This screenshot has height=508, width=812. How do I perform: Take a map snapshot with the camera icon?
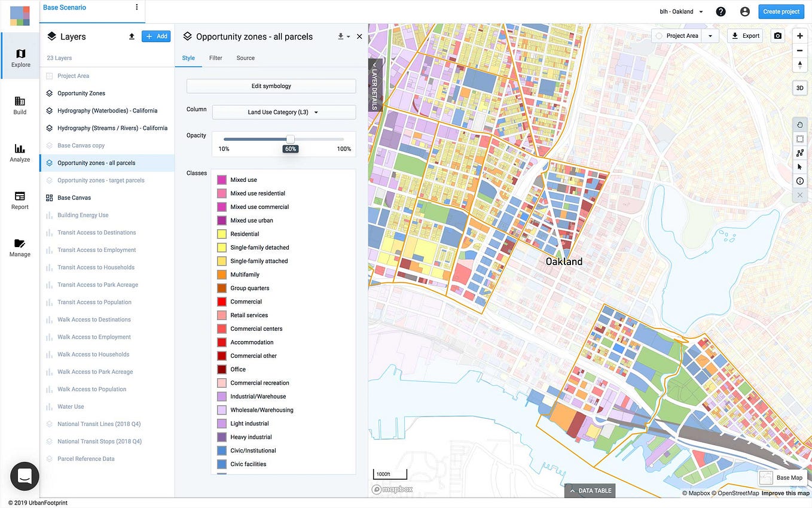point(777,35)
